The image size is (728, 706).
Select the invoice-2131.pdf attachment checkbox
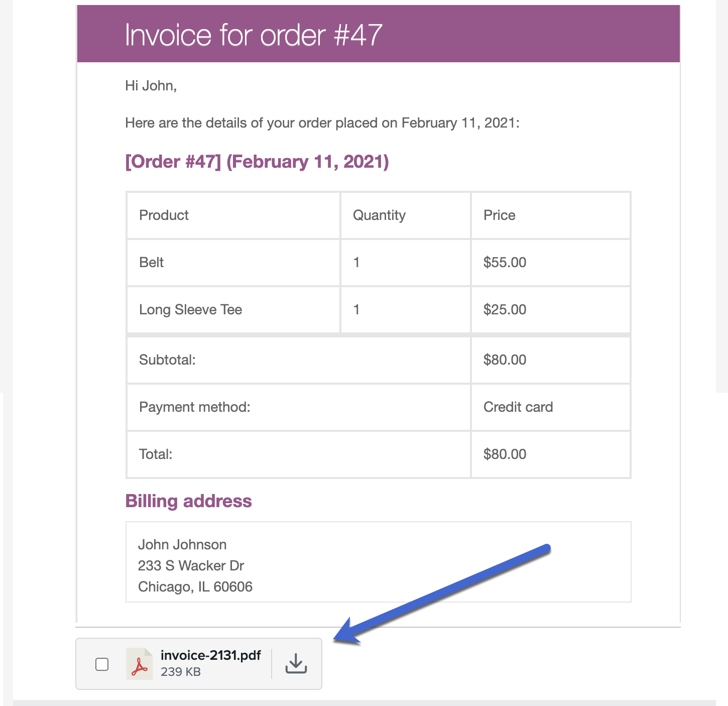coord(102,664)
